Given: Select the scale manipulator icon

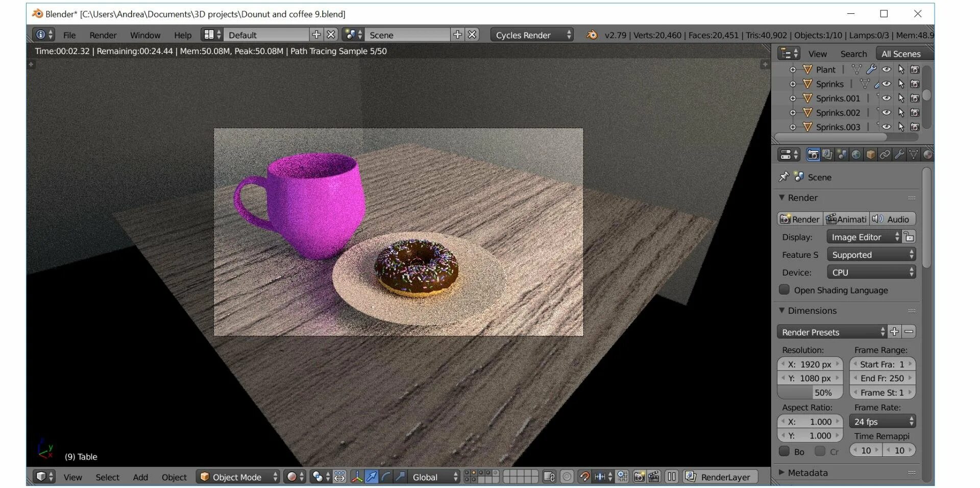Looking at the screenshot, I should (400, 477).
